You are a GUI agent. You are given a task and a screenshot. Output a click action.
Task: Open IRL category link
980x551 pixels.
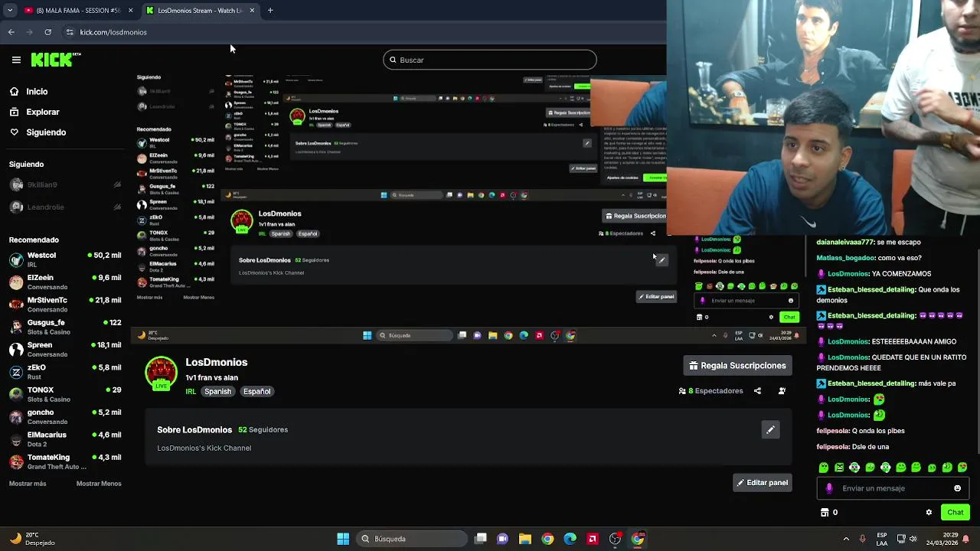click(x=191, y=392)
